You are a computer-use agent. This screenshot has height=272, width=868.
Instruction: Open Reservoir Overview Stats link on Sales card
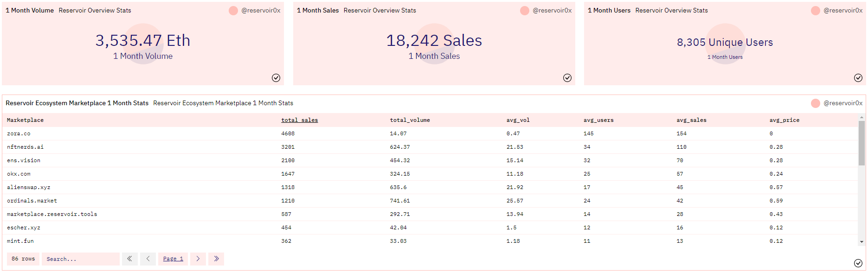pyautogui.click(x=379, y=10)
